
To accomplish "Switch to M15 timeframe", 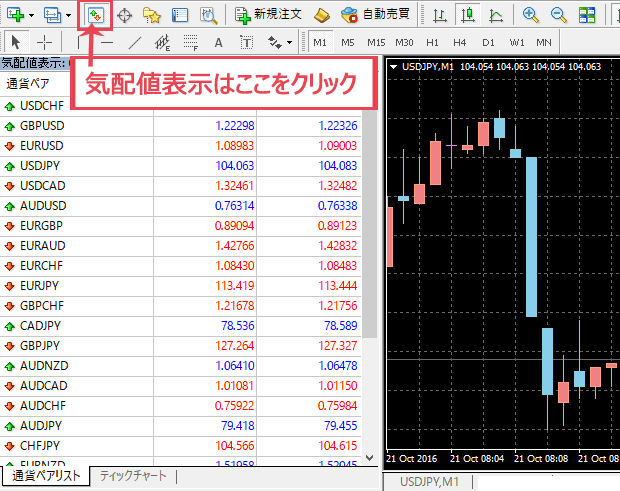I will click(376, 42).
